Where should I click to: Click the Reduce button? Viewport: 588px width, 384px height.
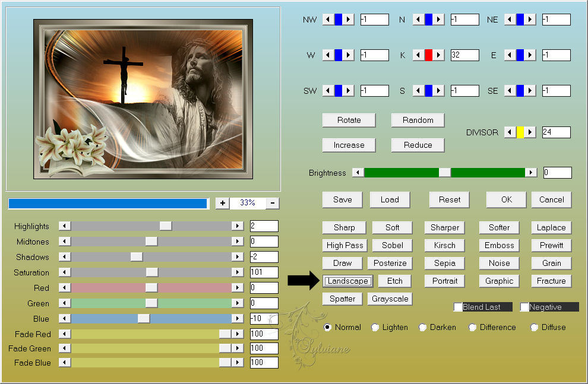coord(418,145)
